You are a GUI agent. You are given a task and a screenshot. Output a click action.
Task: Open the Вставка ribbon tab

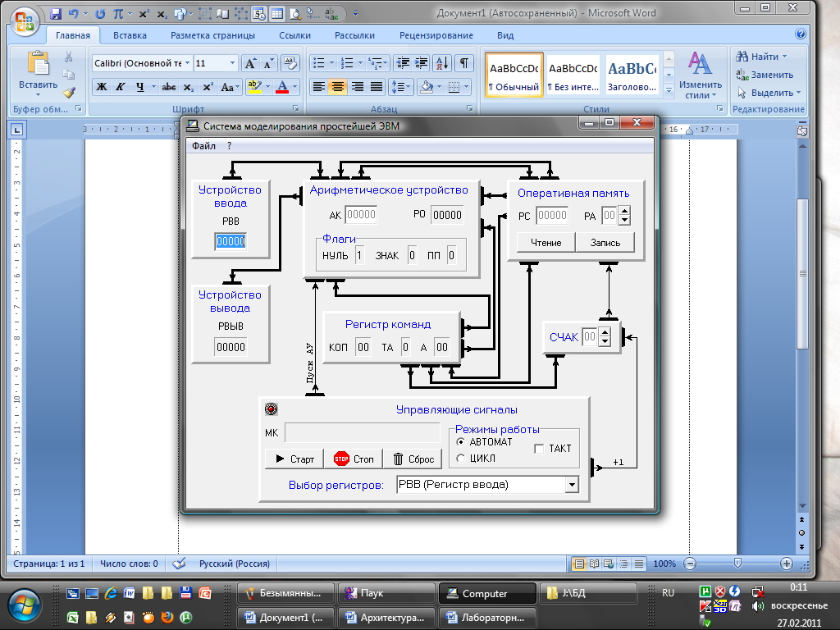pos(130,35)
